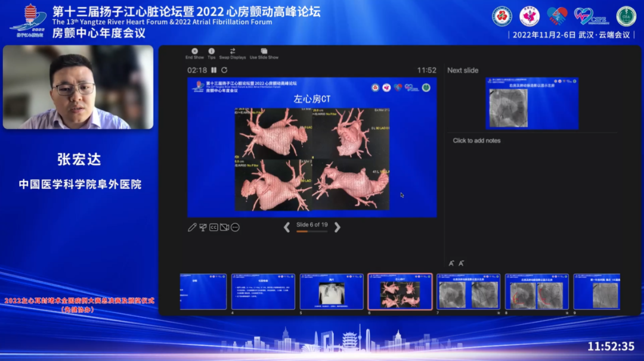This screenshot has width=644, height=361.
Task: Click the Next slide preview image
Action: [532, 103]
